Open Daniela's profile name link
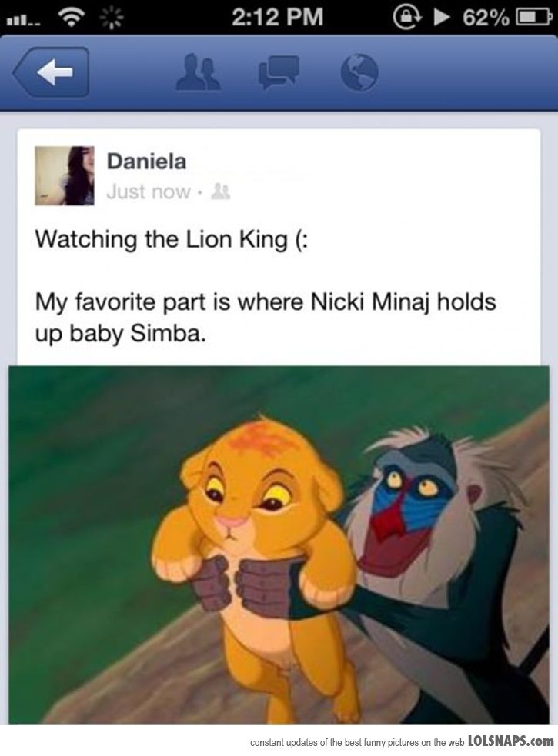 146,162
